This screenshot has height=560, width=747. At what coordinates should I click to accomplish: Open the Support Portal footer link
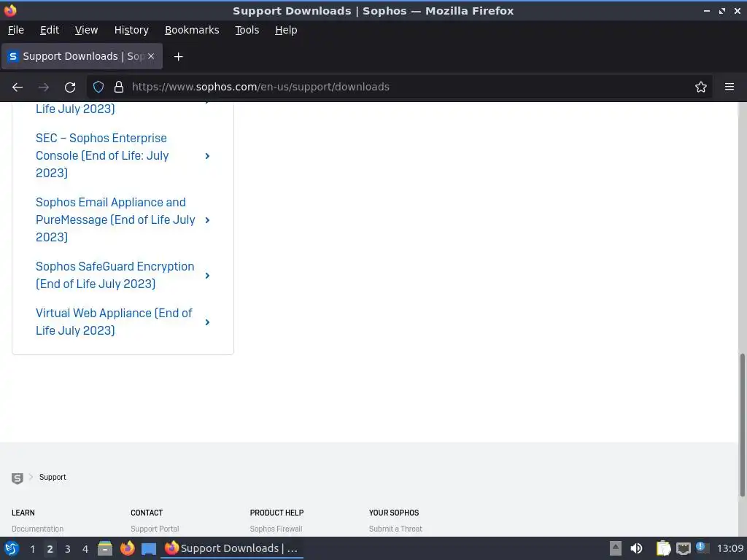[155, 529]
